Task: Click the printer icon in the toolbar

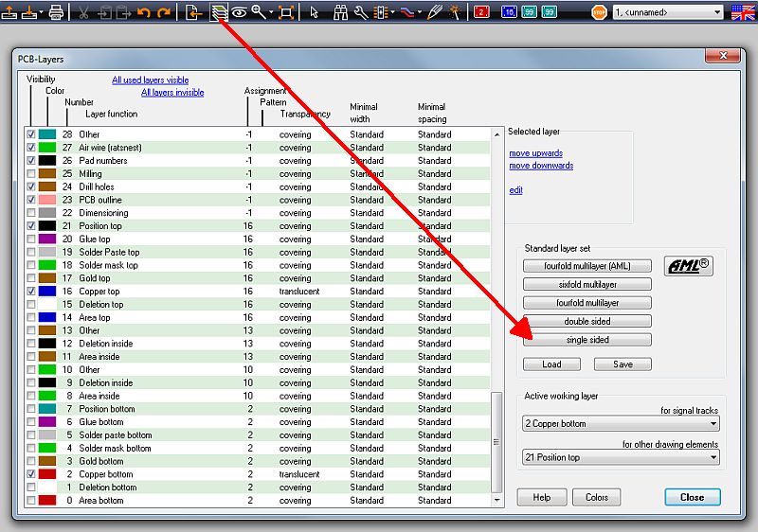Action: [x=56, y=12]
